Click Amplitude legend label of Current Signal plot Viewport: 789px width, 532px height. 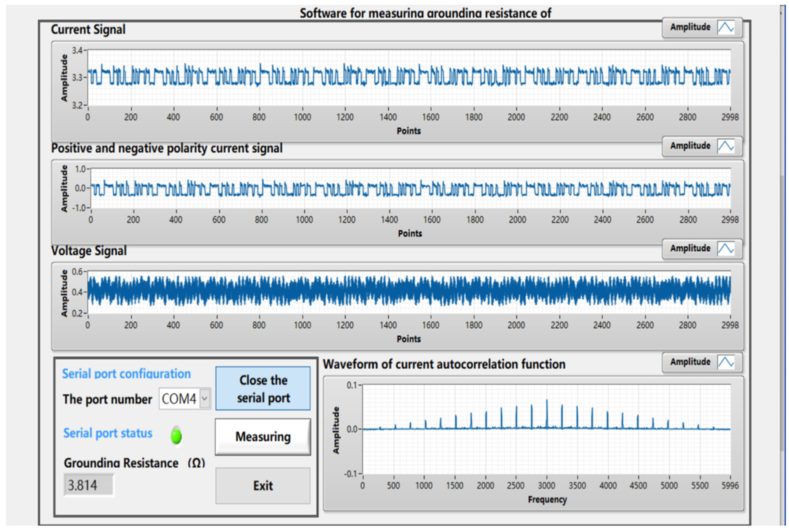click(690, 27)
